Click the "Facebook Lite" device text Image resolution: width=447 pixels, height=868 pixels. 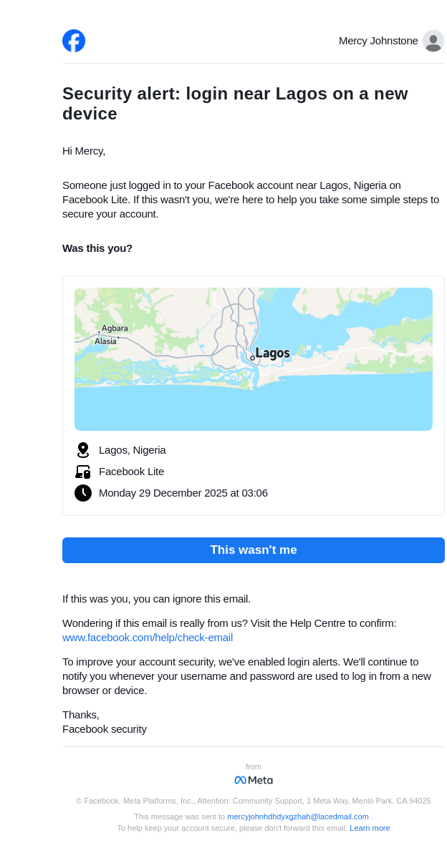132,472
